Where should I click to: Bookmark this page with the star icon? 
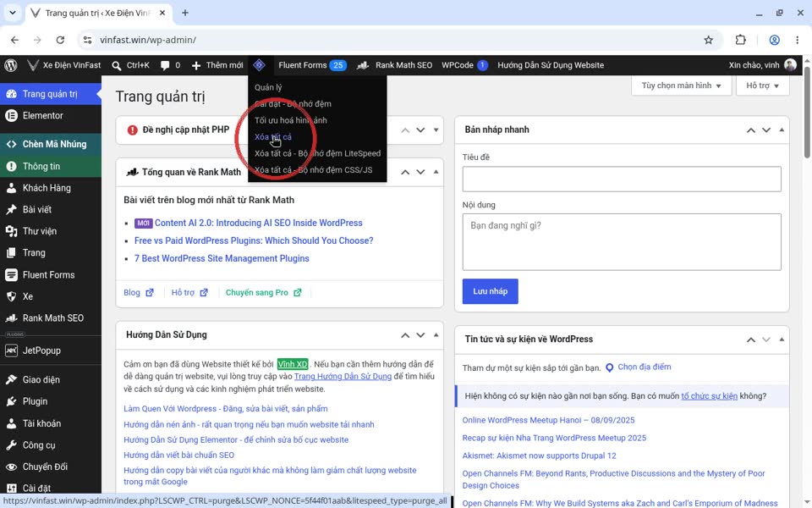(709, 40)
